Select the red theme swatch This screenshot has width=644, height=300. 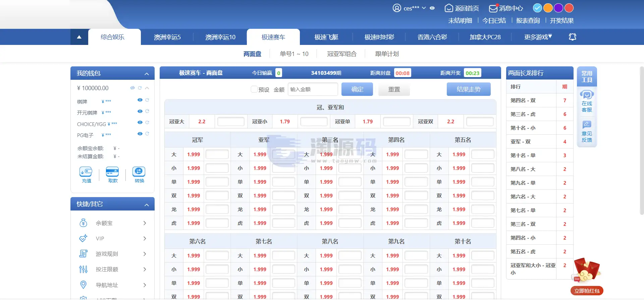click(569, 8)
